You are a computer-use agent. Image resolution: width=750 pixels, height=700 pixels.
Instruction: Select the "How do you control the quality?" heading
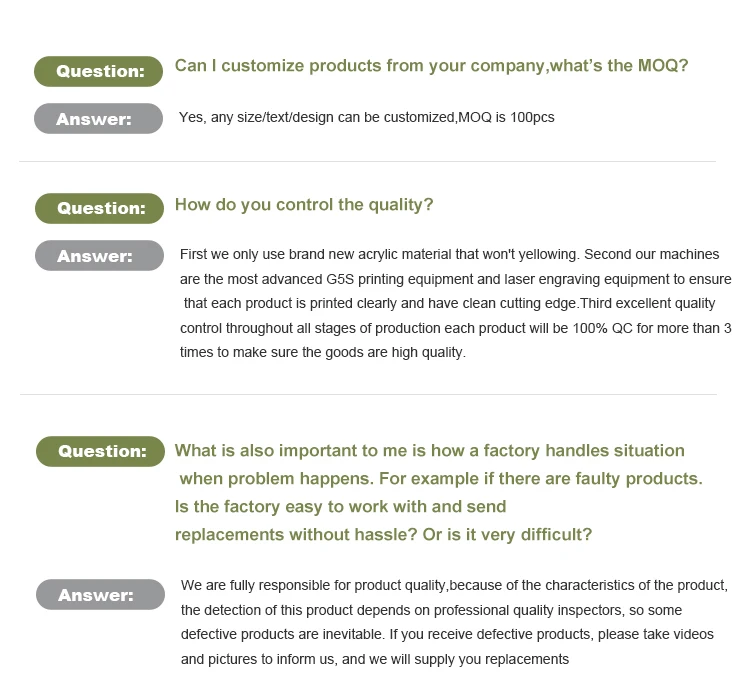(304, 205)
